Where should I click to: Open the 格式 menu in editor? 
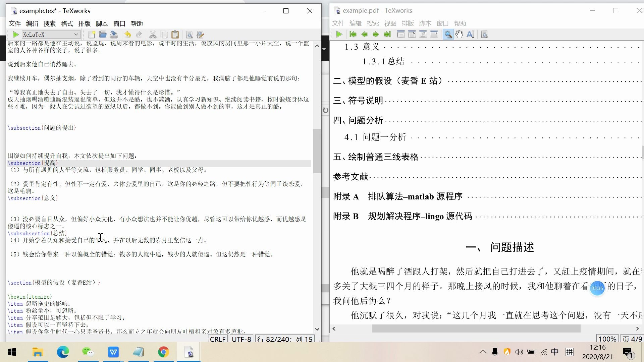coord(67,23)
